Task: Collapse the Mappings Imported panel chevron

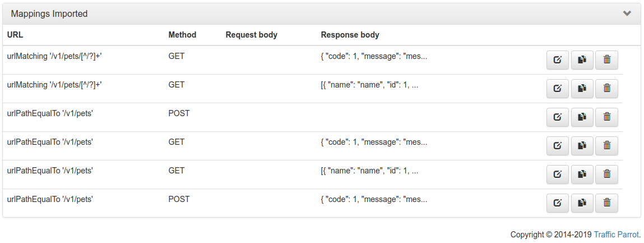Action: pyautogui.click(x=627, y=13)
